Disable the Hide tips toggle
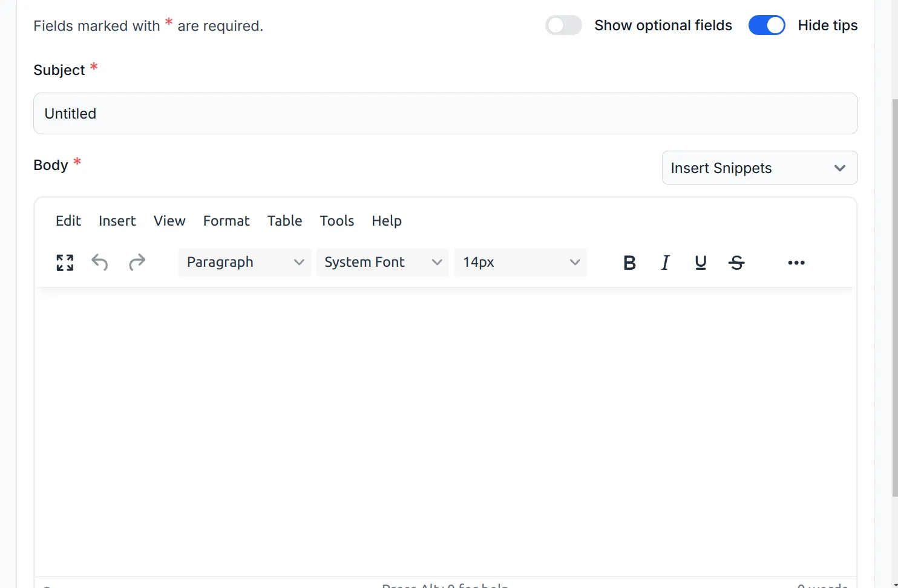 (x=767, y=25)
